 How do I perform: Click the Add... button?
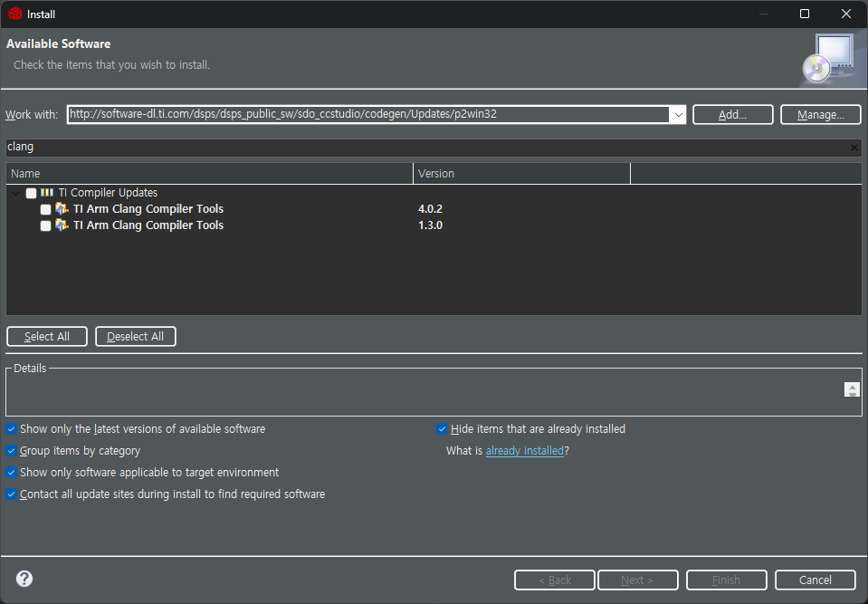pos(732,115)
